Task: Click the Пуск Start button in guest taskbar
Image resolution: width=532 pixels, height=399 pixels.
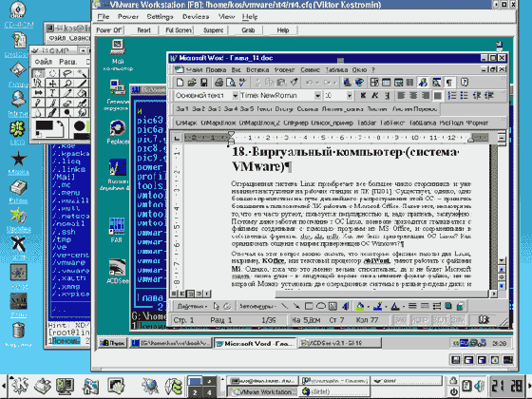Action: (x=112, y=343)
